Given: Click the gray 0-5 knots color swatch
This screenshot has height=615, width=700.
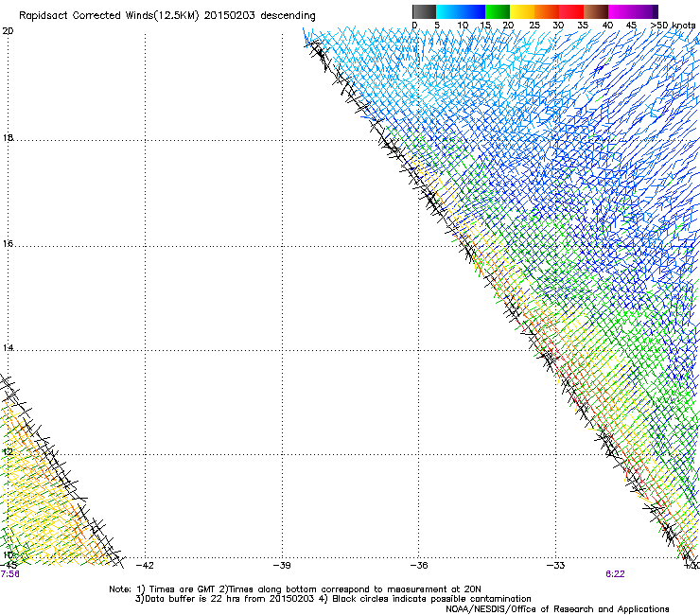Looking at the screenshot, I should [x=424, y=11].
